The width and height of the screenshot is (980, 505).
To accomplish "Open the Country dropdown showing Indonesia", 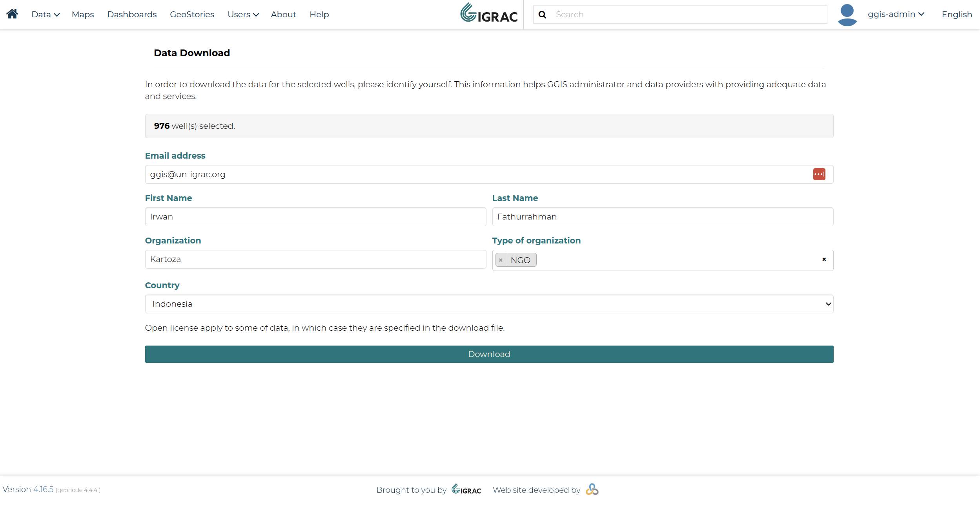I will (489, 304).
